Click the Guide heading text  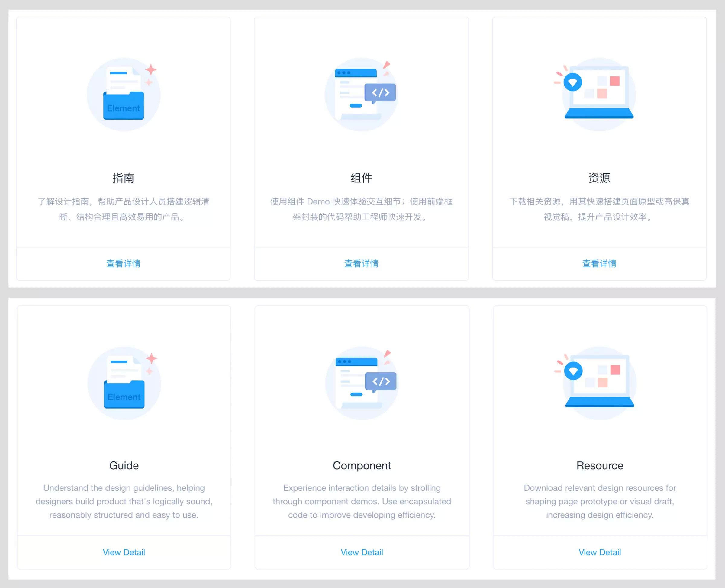124,465
